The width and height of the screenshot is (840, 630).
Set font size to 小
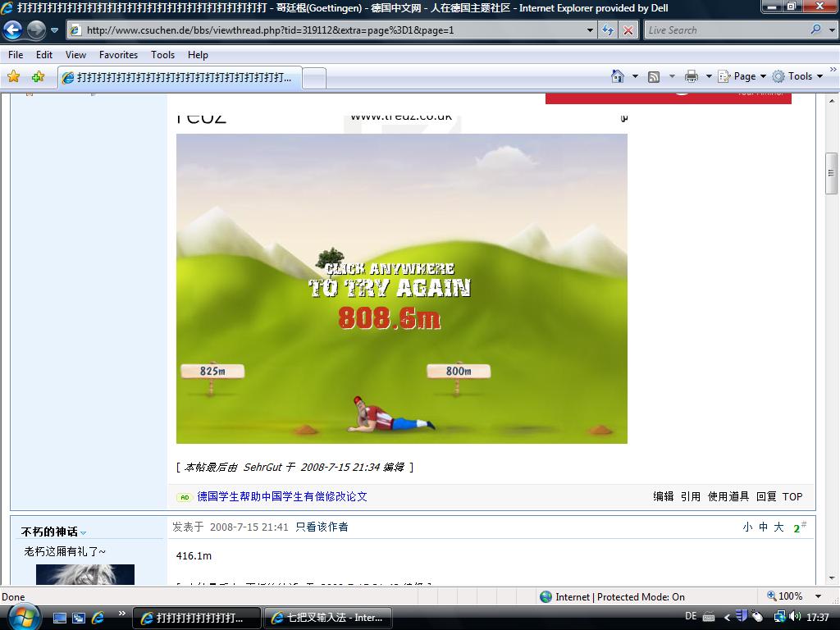(747, 527)
